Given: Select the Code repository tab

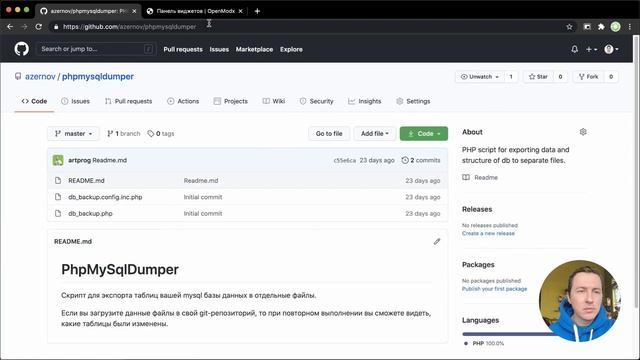Looking at the screenshot, I should 34,101.
